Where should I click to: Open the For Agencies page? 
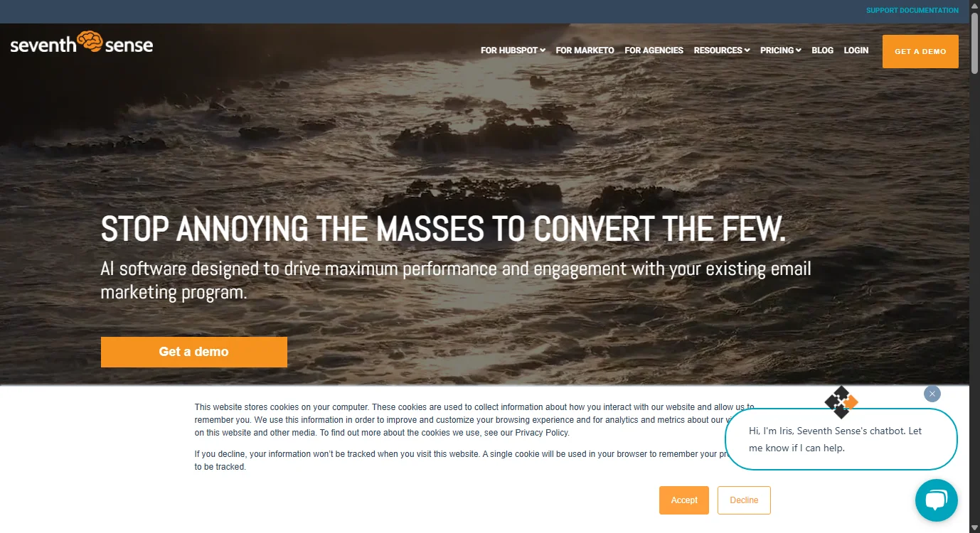click(x=654, y=50)
